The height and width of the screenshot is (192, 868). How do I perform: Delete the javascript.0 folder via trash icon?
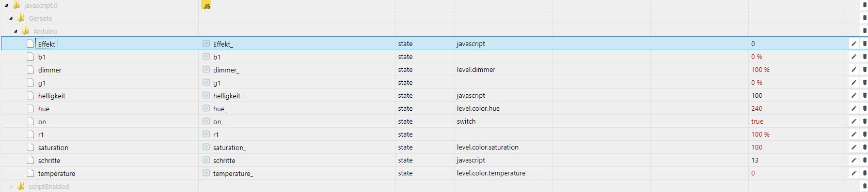[x=865, y=5]
